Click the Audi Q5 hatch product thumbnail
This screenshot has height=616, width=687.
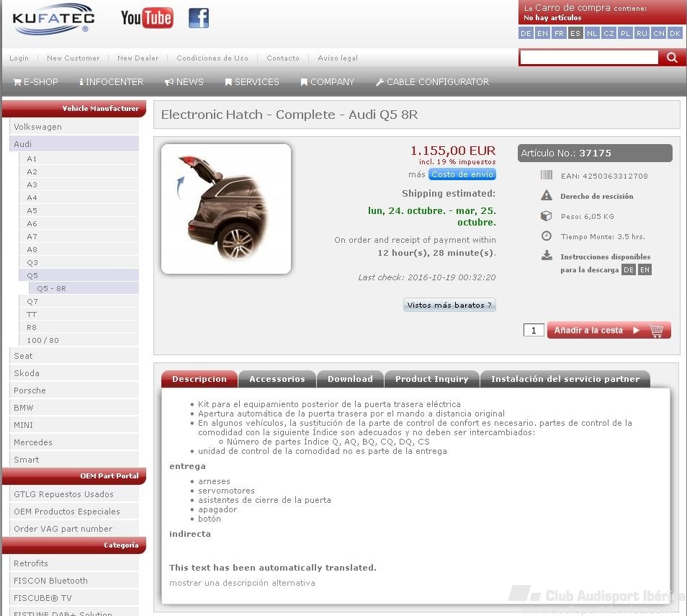point(226,209)
